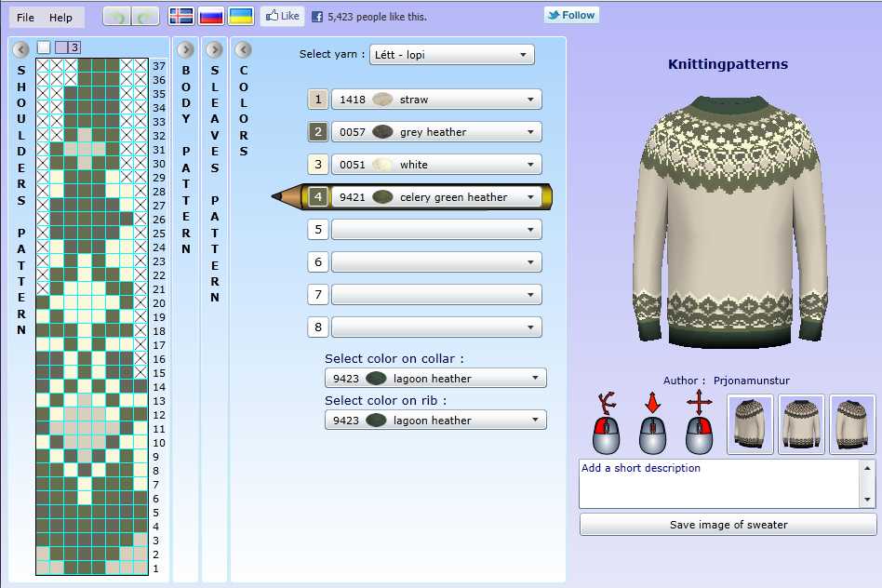Open the 1418 straw color dropdown
This screenshot has width=882, height=588.
436,100
